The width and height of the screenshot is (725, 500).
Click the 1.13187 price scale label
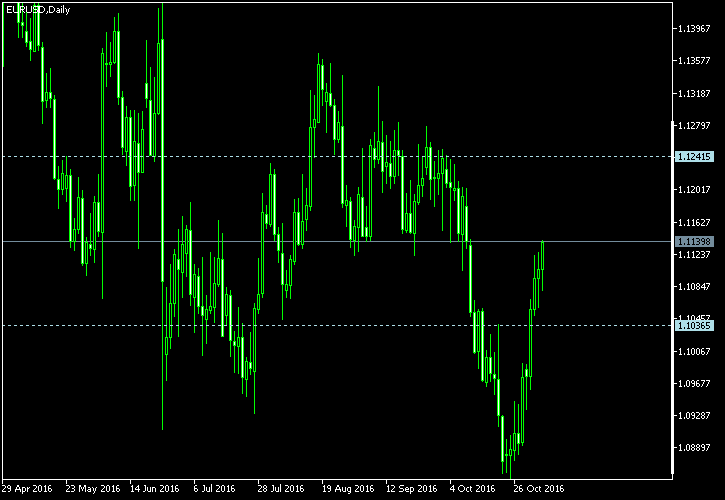694,93
